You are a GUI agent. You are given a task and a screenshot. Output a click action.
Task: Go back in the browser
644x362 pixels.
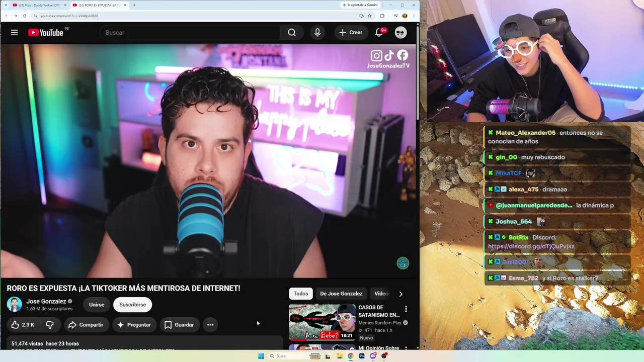tap(6, 16)
